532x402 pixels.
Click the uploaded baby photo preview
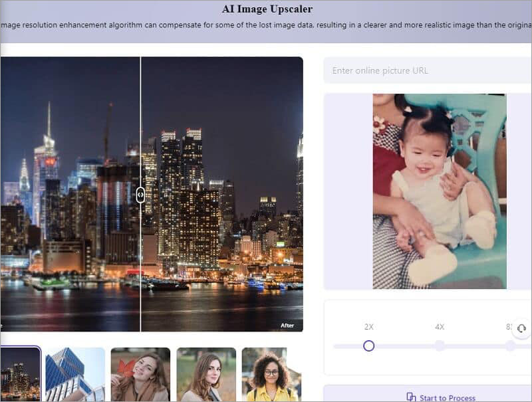coord(439,191)
